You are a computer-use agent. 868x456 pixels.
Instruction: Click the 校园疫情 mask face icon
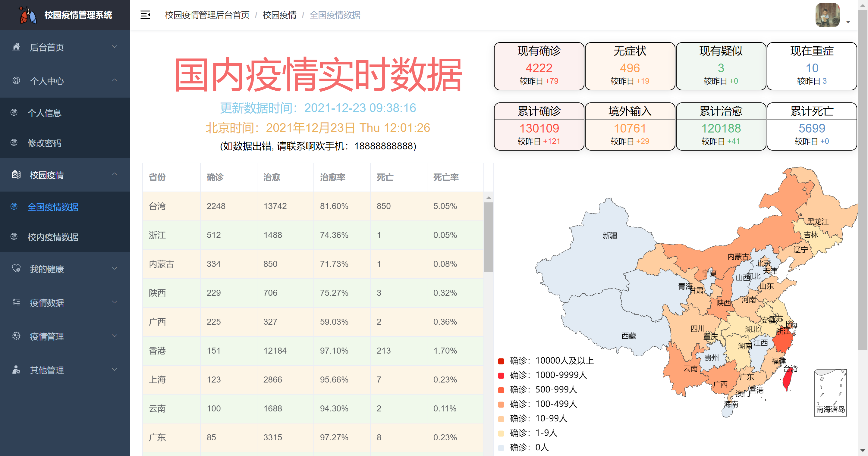16,174
